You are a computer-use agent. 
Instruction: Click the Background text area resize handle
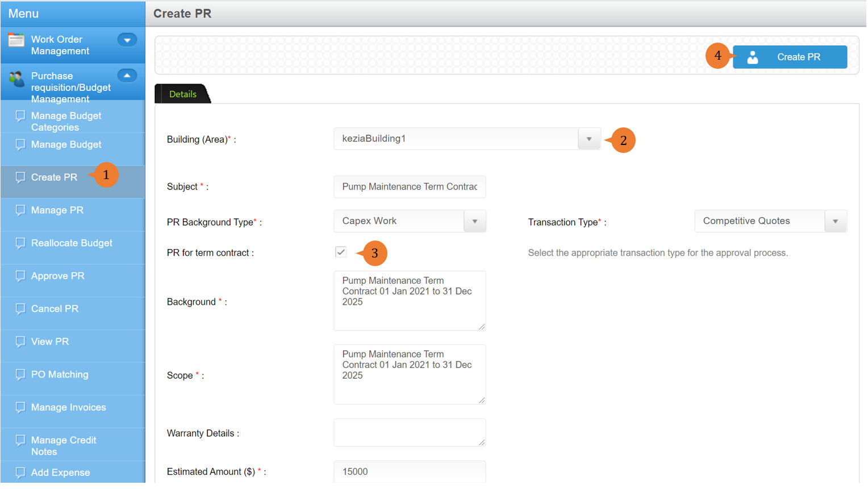click(482, 327)
